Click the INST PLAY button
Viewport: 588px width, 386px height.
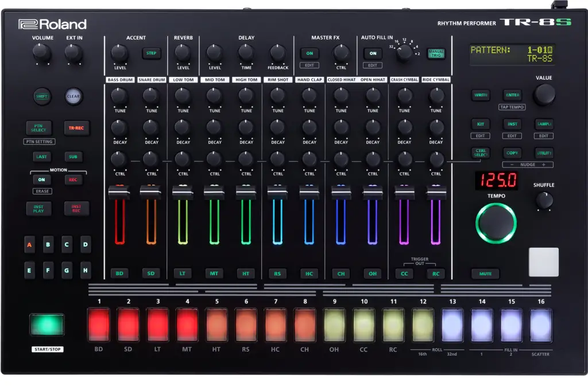pos(38,209)
